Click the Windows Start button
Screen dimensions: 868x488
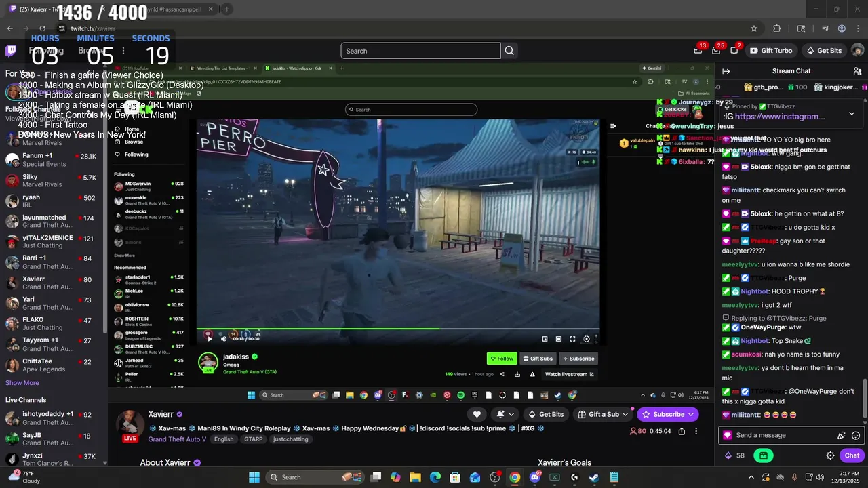click(254, 477)
